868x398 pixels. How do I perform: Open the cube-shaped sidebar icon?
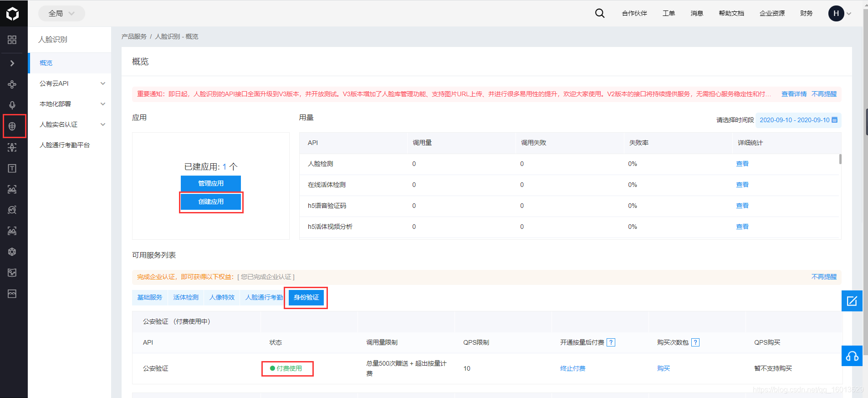[x=12, y=252]
